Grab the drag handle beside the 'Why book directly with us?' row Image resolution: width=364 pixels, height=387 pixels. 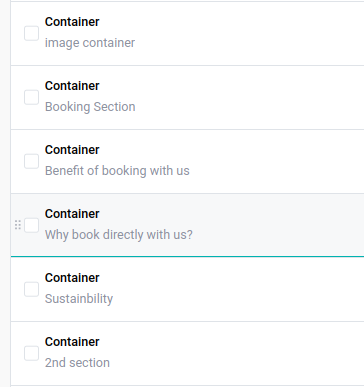pyautogui.click(x=18, y=225)
